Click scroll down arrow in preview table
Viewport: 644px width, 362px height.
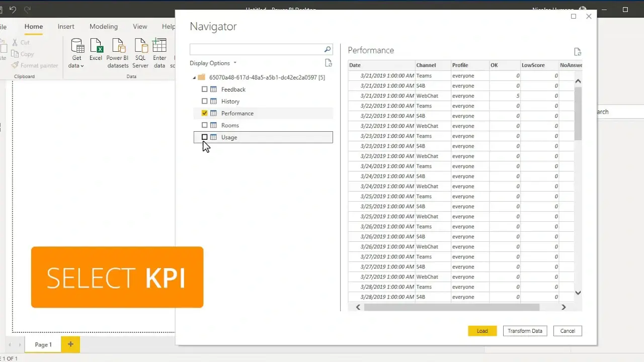tap(578, 293)
